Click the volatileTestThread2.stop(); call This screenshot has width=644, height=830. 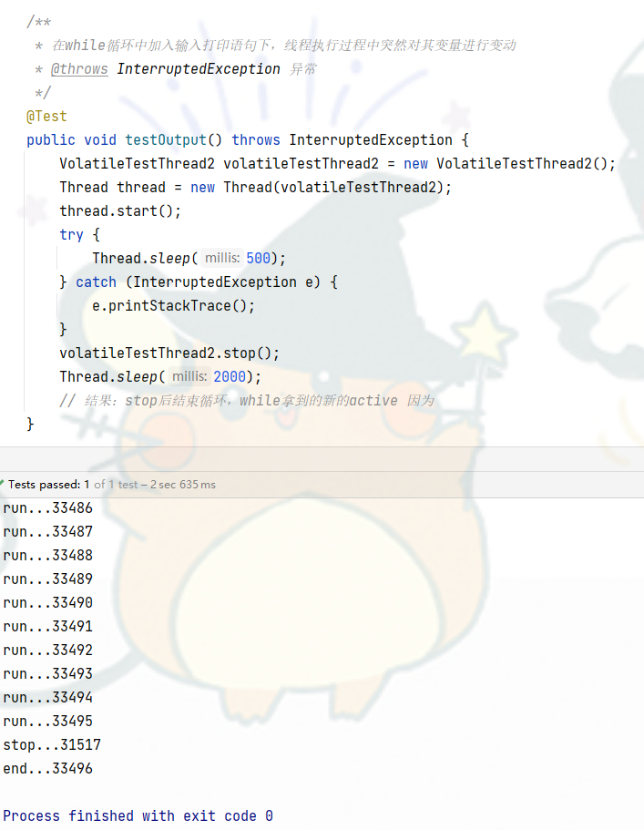pyautogui.click(x=169, y=354)
